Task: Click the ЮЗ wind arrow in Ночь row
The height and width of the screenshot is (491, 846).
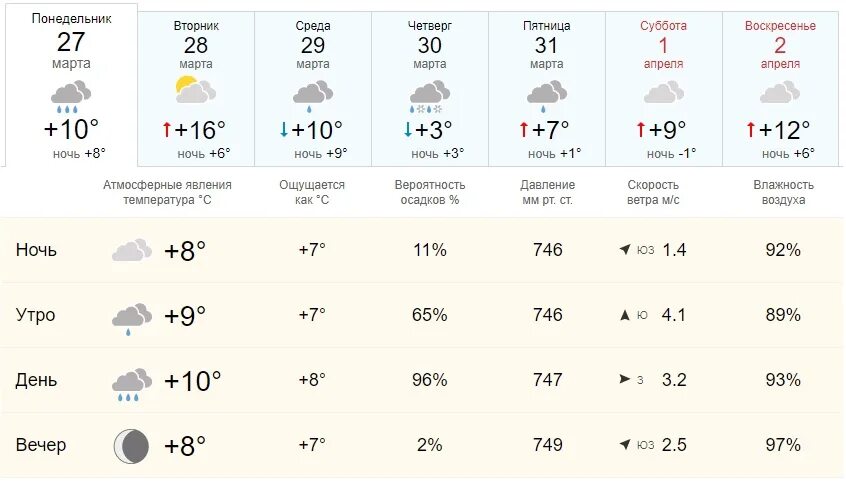Action: [625, 249]
